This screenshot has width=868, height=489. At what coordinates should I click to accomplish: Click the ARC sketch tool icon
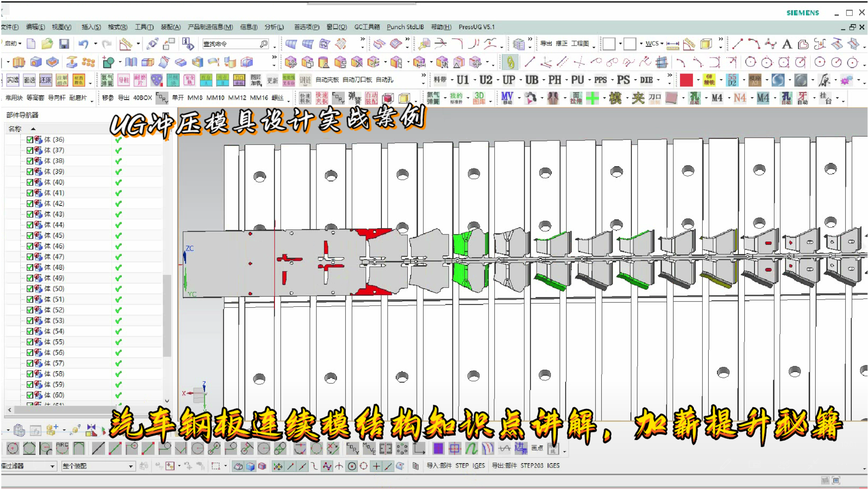(62, 448)
